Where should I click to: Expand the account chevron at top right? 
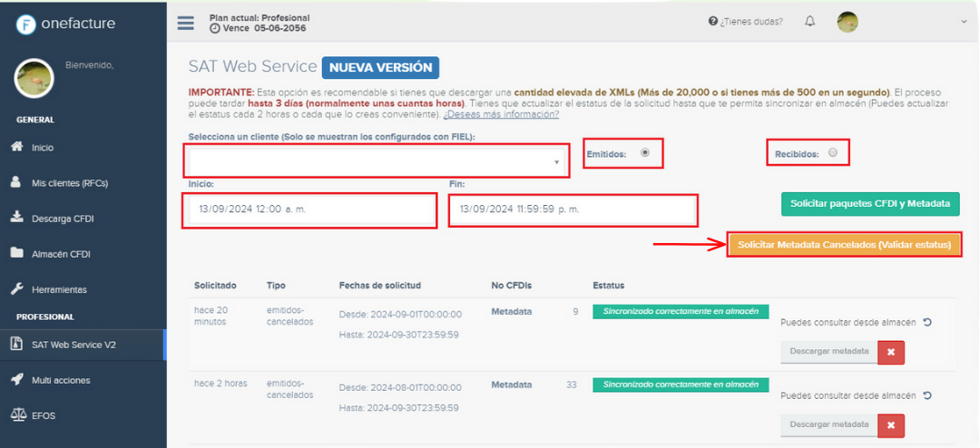point(963,22)
